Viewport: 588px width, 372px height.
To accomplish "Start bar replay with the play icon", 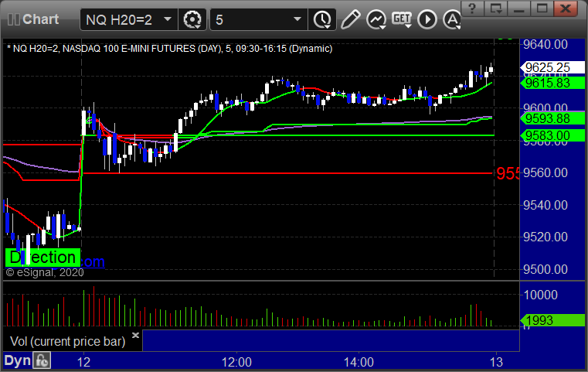I will (427, 19).
